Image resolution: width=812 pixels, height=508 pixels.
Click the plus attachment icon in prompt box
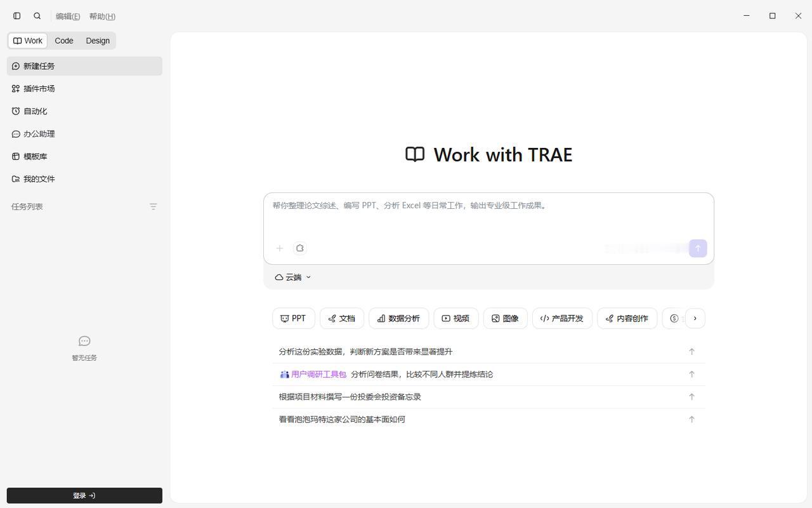280,248
